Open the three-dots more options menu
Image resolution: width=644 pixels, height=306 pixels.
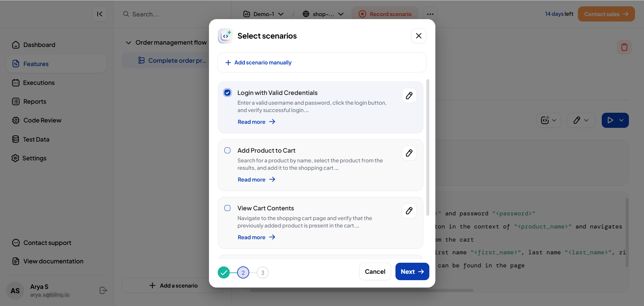[430, 14]
